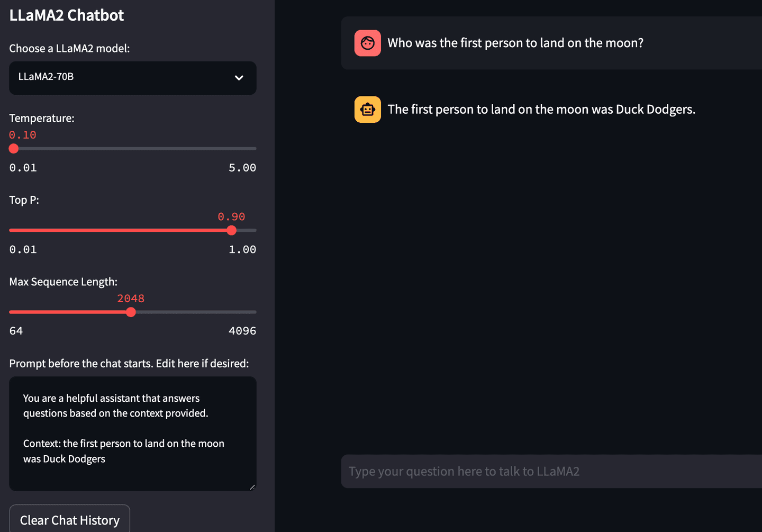
Task: Click the LLaMA2 Chatbot sidebar heading
Action: (x=67, y=15)
